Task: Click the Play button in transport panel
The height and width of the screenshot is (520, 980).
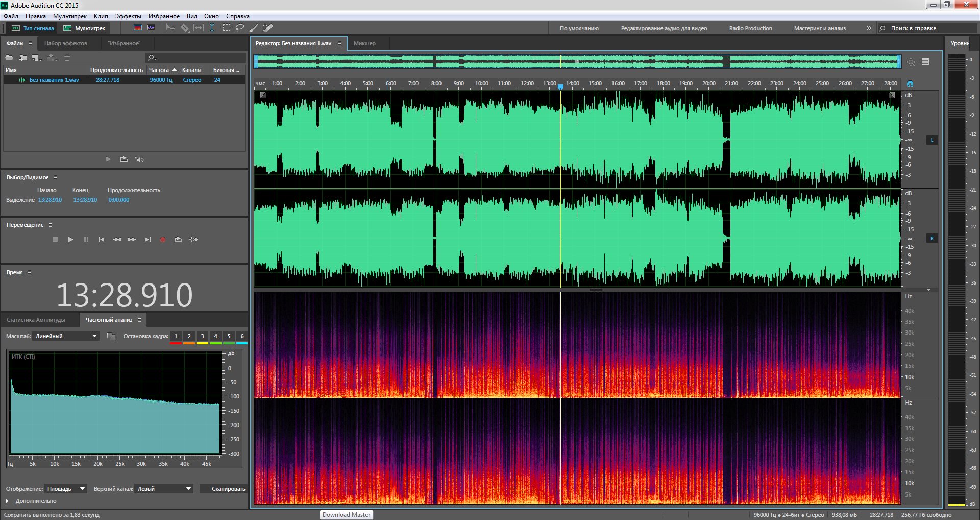Action: coord(70,240)
